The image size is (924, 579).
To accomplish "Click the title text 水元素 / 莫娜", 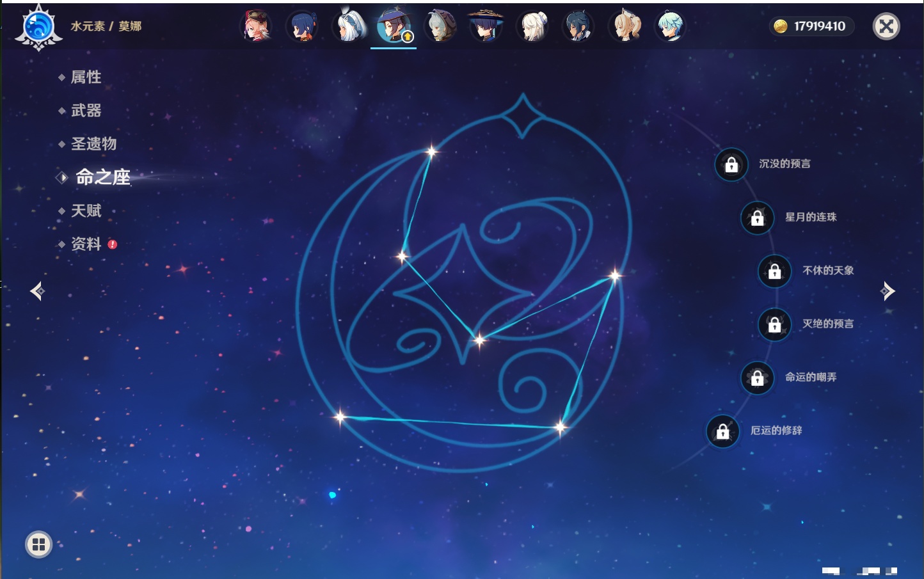I will [x=106, y=26].
